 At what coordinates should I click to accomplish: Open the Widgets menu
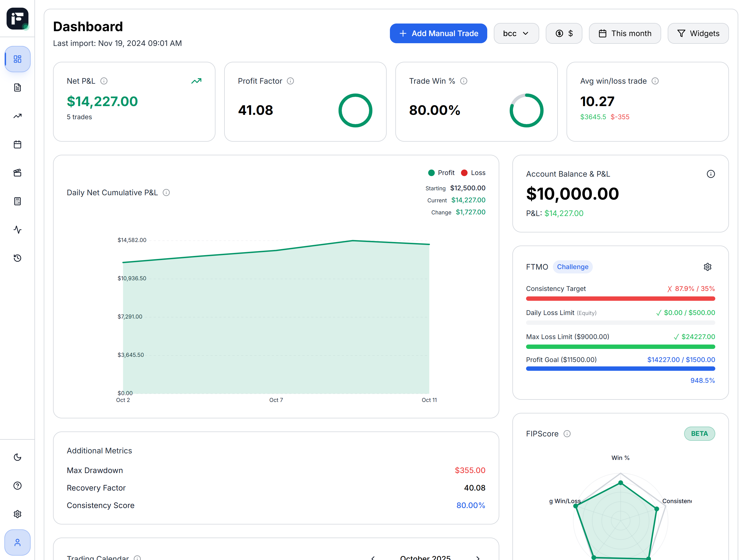pos(698,33)
